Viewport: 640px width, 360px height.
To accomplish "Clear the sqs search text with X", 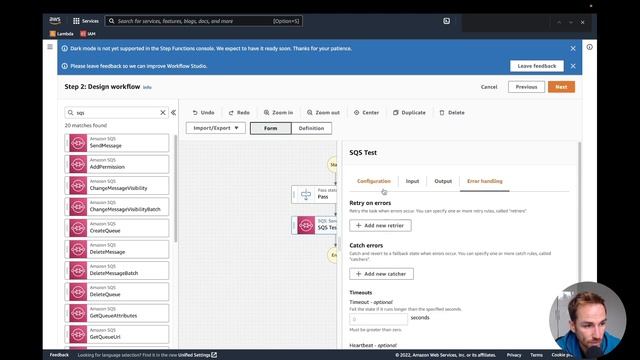I will [162, 113].
